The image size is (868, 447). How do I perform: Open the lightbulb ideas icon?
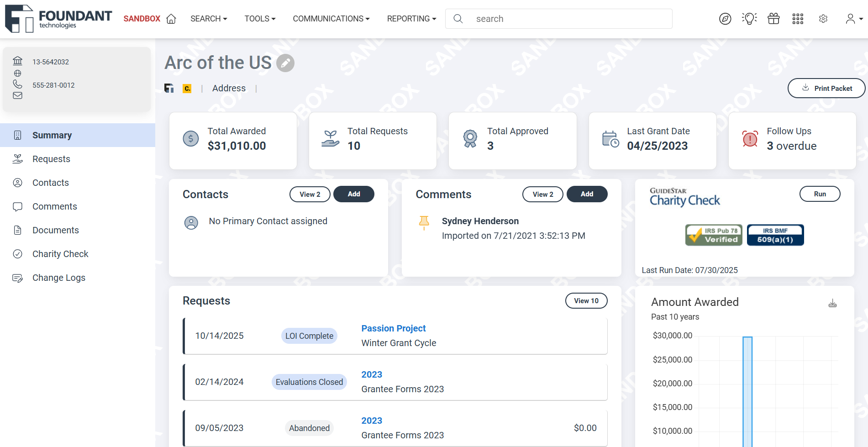point(749,19)
